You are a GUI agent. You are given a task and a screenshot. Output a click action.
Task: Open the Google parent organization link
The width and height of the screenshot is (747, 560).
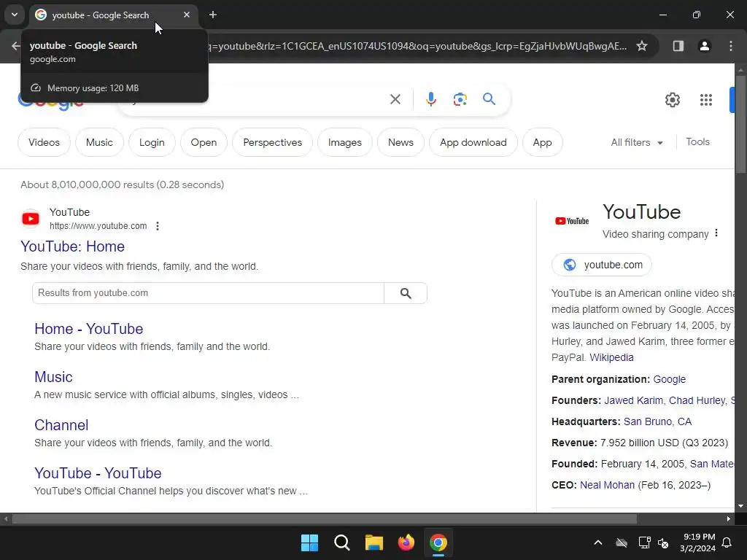click(x=670, y=379)
